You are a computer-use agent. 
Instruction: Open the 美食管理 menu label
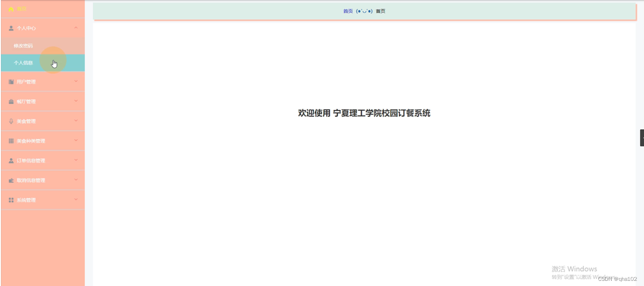click(26, 121)
